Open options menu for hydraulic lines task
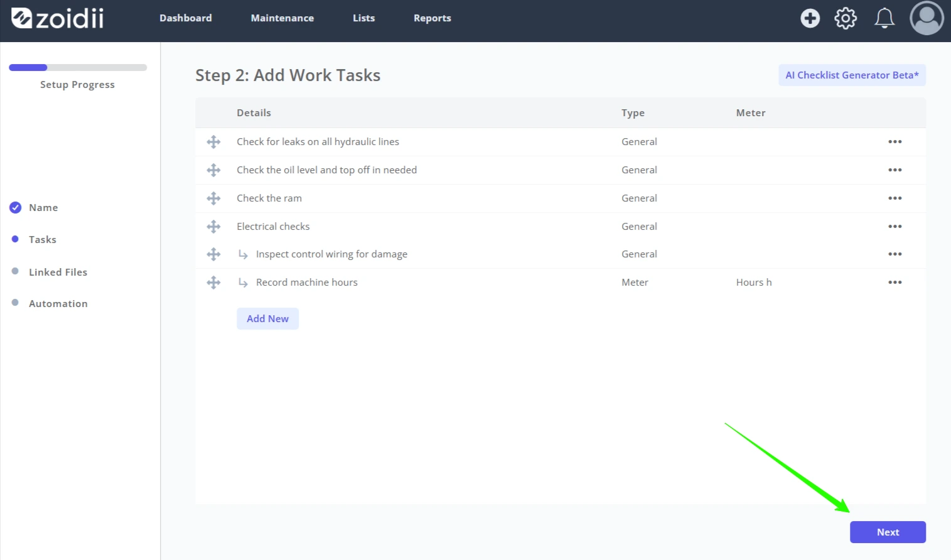 point(895,142)
